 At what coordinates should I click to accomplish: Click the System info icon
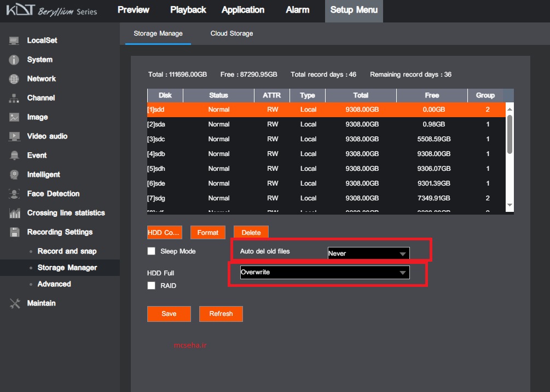pyautogui.click(x=14, y=60)
